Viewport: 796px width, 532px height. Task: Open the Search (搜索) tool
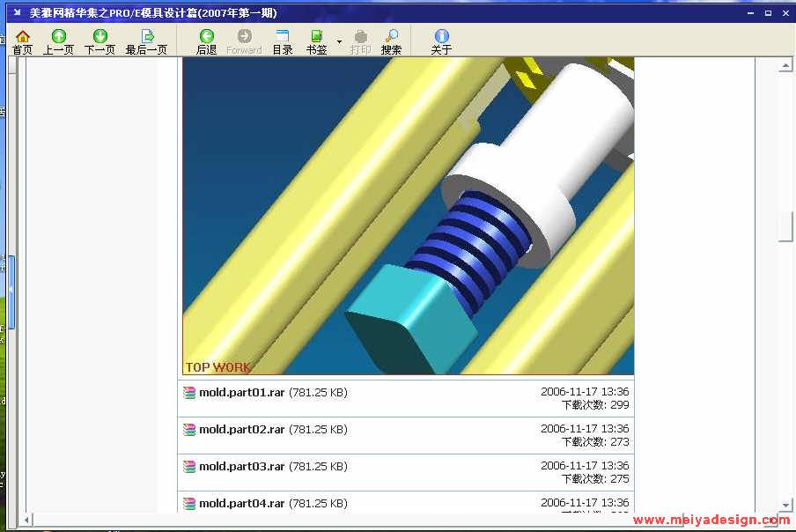391,41
